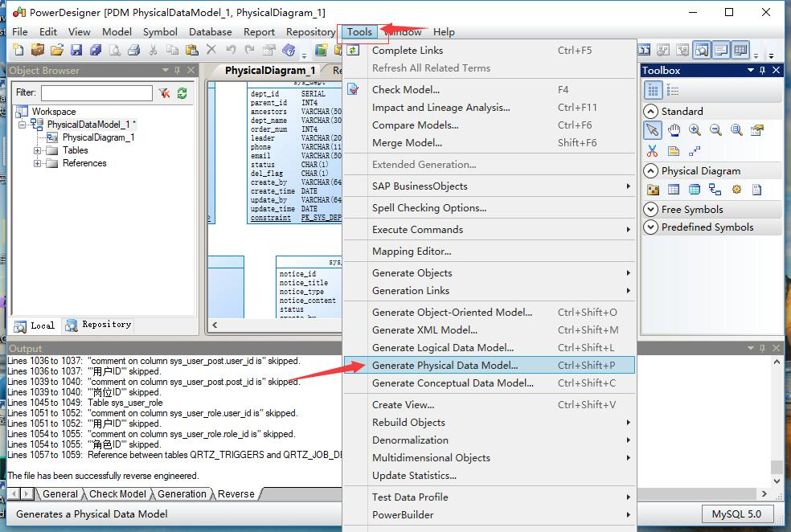Click the Print toolbar icon
Viewport: 791px width, 532px height.
point(133,49)
